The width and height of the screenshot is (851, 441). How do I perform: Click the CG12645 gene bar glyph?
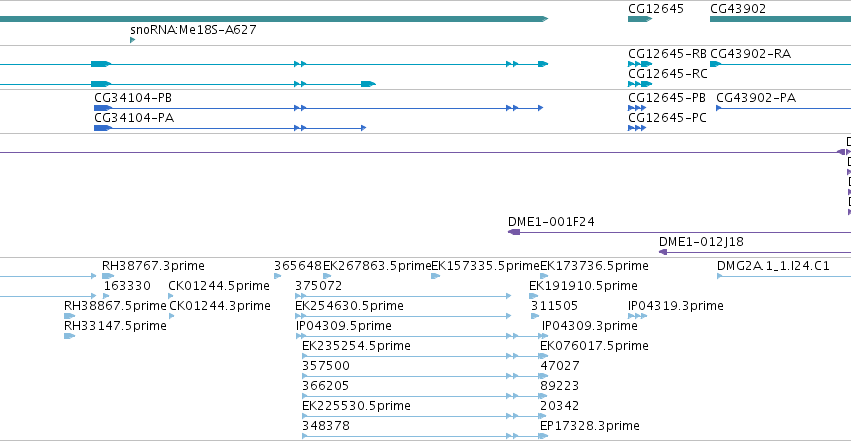pos(640,19)
